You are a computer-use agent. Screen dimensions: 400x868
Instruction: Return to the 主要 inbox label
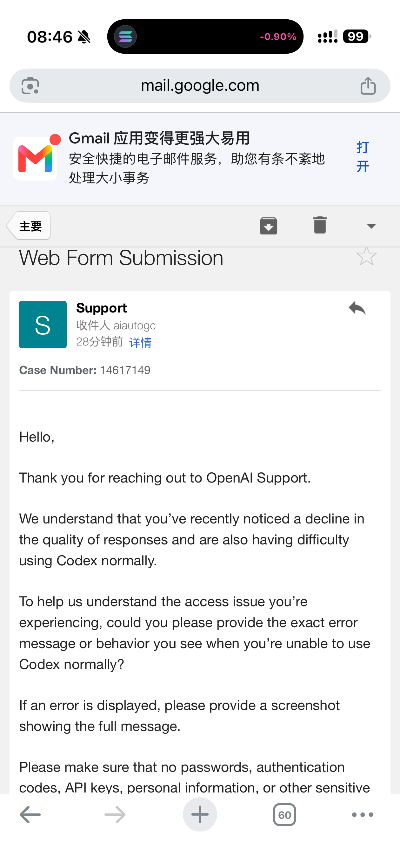coord(29,226)
